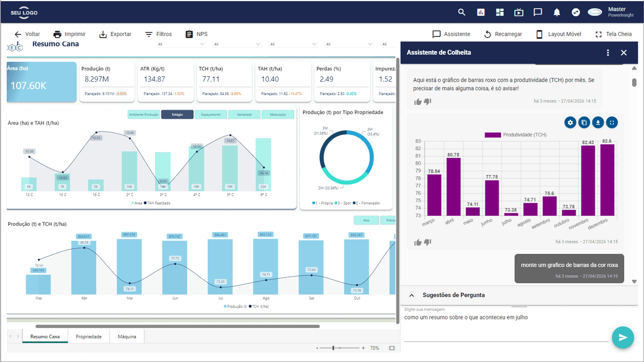Click the Exportar button
This screenshot has height=362, width=644.
click(115, 34)
